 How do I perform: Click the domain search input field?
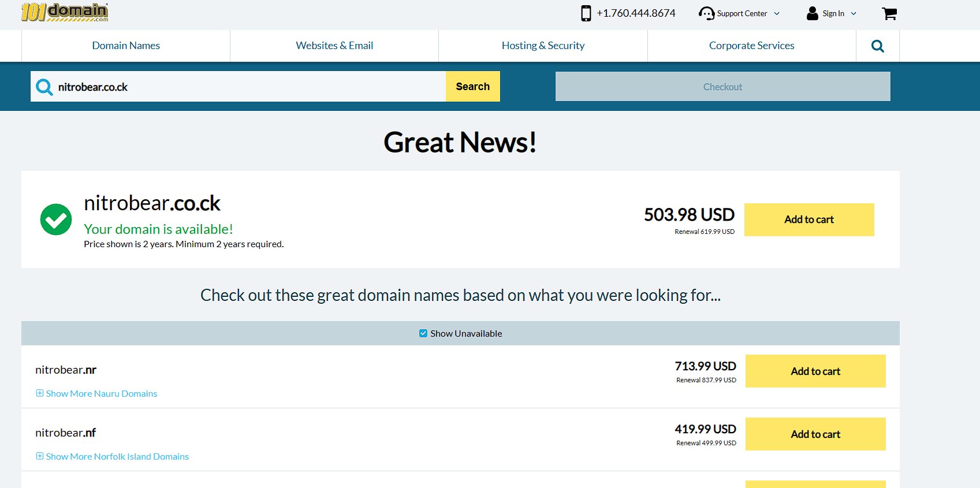248,87
